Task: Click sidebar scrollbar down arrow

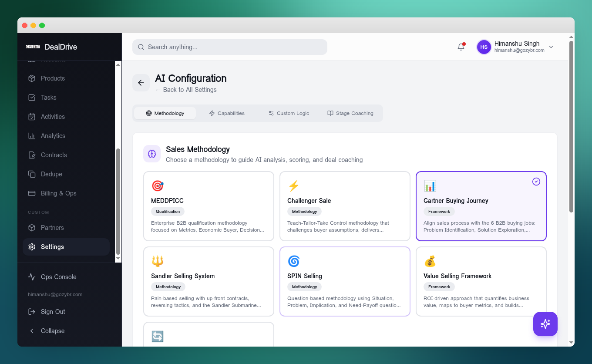Action: (118, 259)
